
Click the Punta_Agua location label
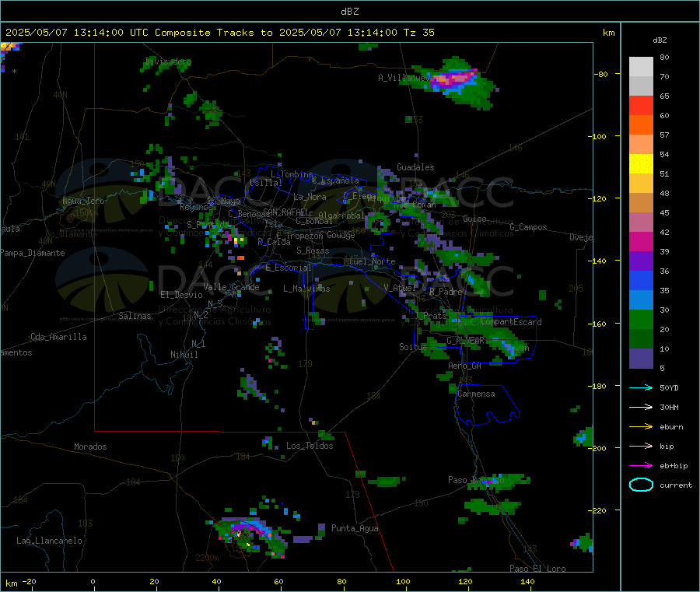pyautogui.click(x=355, y=528)
